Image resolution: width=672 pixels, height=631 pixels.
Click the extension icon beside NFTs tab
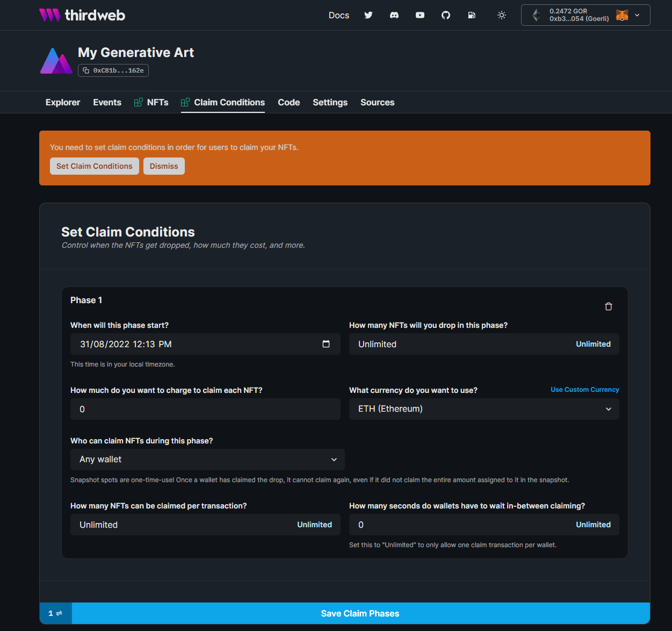click(139, 102)
